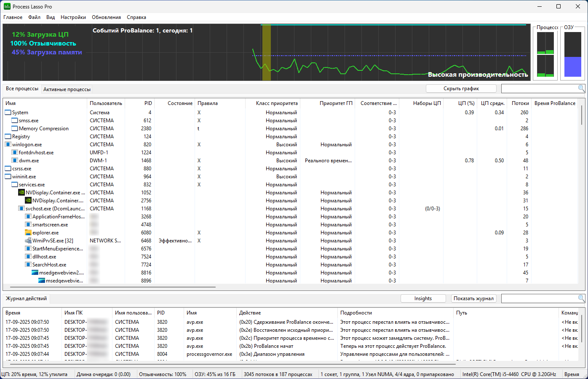Click ОЗУ: 45% из 16 ГБ status entry
This screenshot has width=588, height=379.
coord(215,374)
